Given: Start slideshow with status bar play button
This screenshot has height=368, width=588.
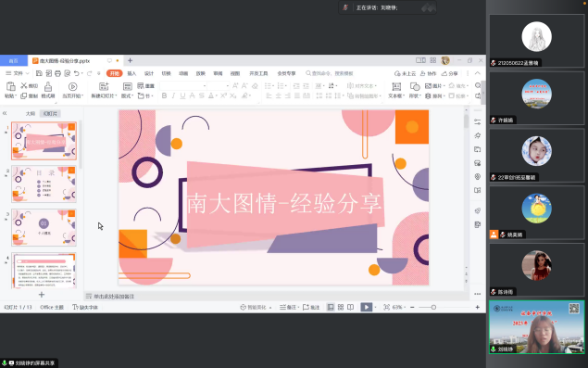Looking at the screenshot, I should point(367,307).
